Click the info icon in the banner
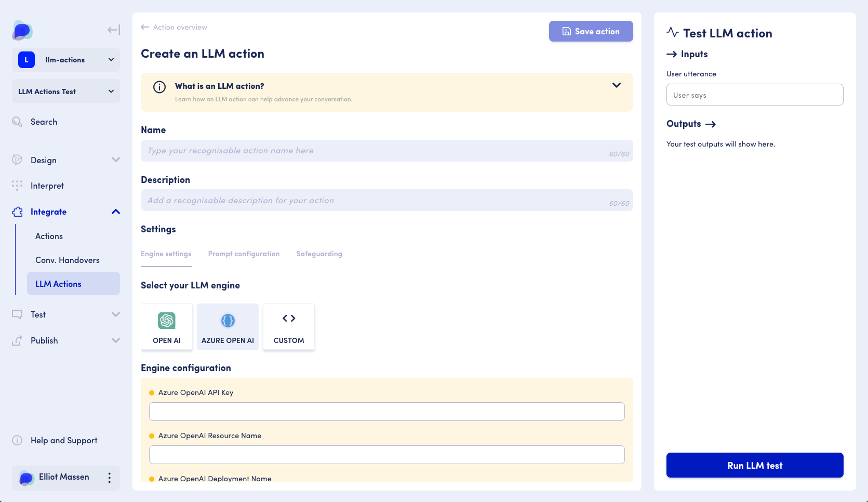 point(159,87)
